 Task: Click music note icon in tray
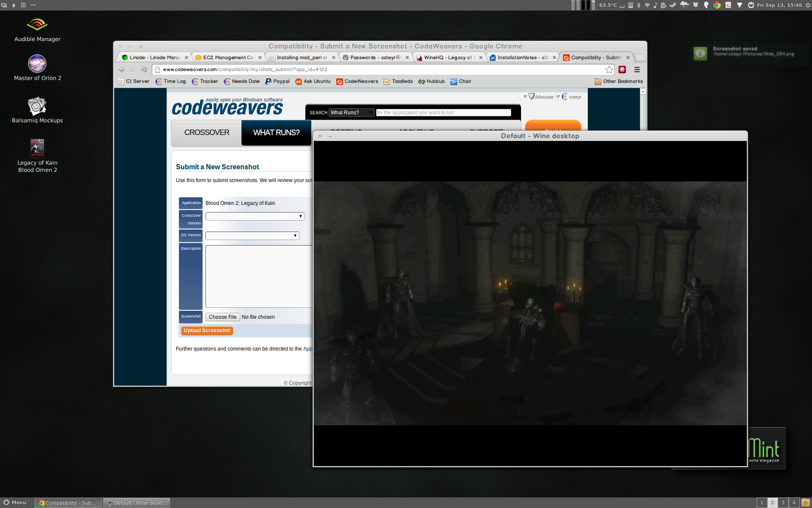(655, 5)
